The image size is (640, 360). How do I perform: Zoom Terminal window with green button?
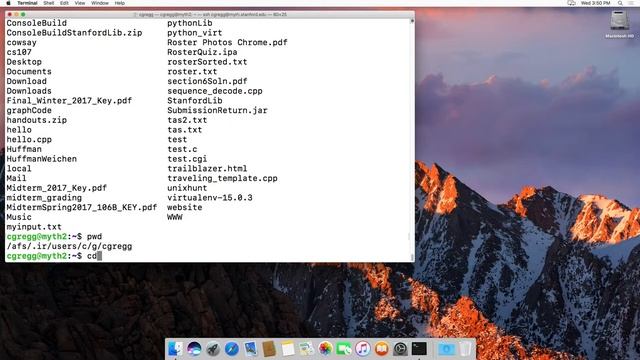coord(23,14)
